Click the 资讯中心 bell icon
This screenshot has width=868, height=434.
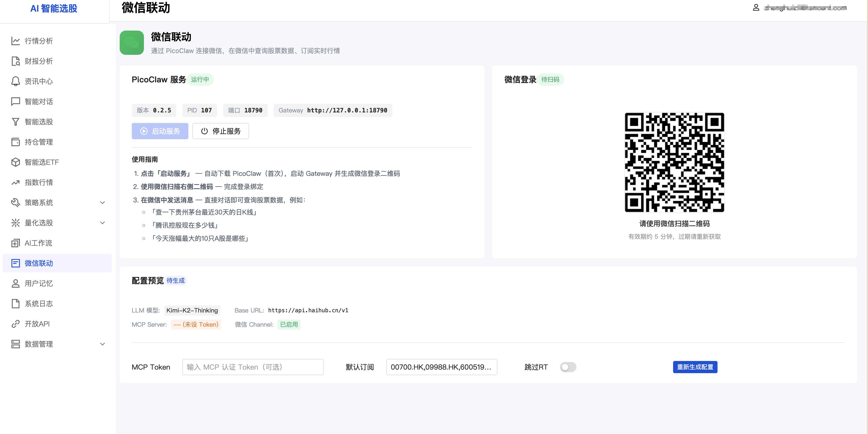point(15,81)
